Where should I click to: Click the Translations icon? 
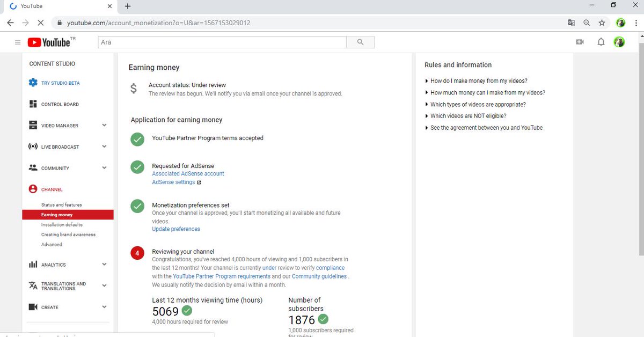point(33,285)
